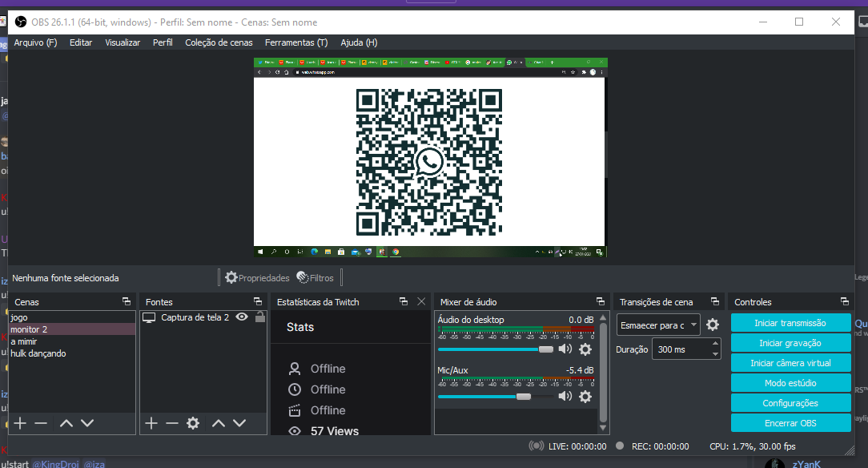
Task: Click the display icon beside Captura de tela 2
Action: (x=149, y=317)
